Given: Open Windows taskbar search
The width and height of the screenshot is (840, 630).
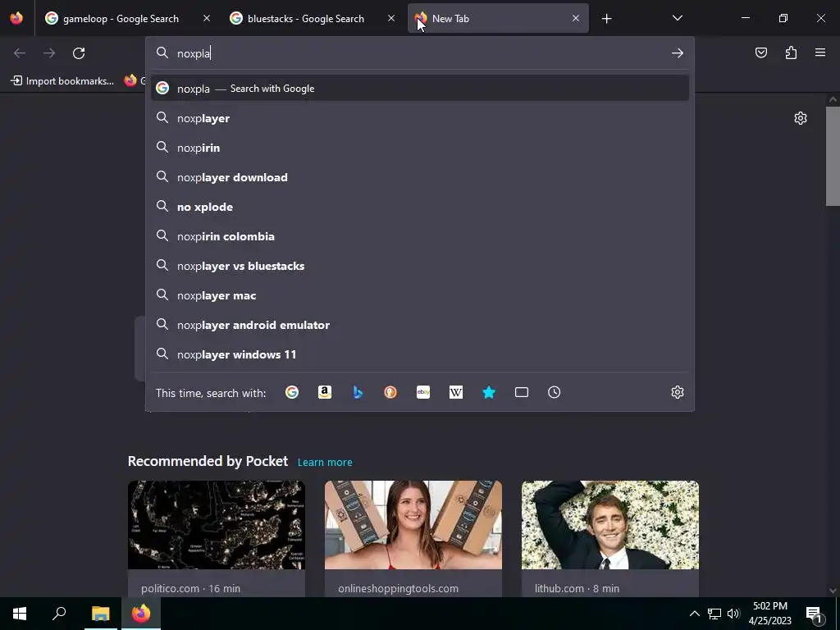Looking at the screenshot, I should click(59, 614).
